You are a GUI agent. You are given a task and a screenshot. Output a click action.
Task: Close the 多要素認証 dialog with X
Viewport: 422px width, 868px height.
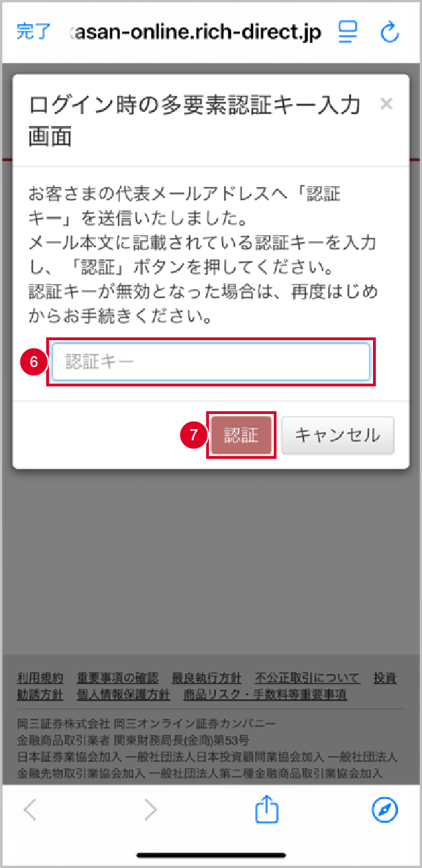tap(387, 104)
